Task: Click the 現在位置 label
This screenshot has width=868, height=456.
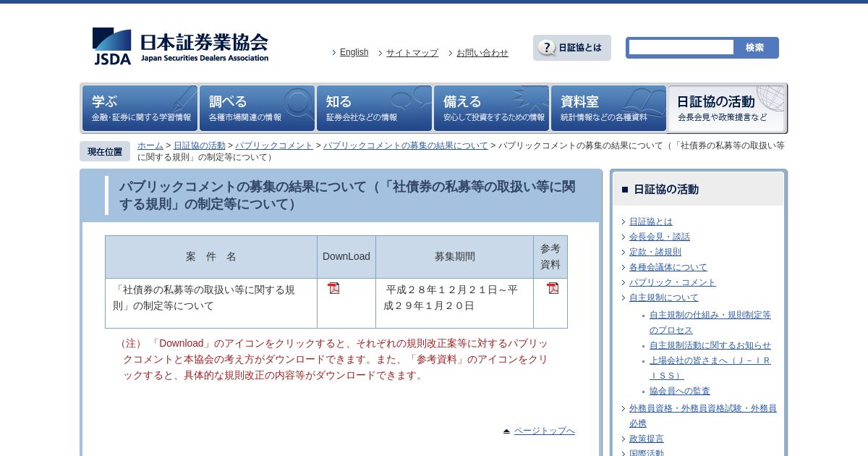Action: (x=105, y=151)
